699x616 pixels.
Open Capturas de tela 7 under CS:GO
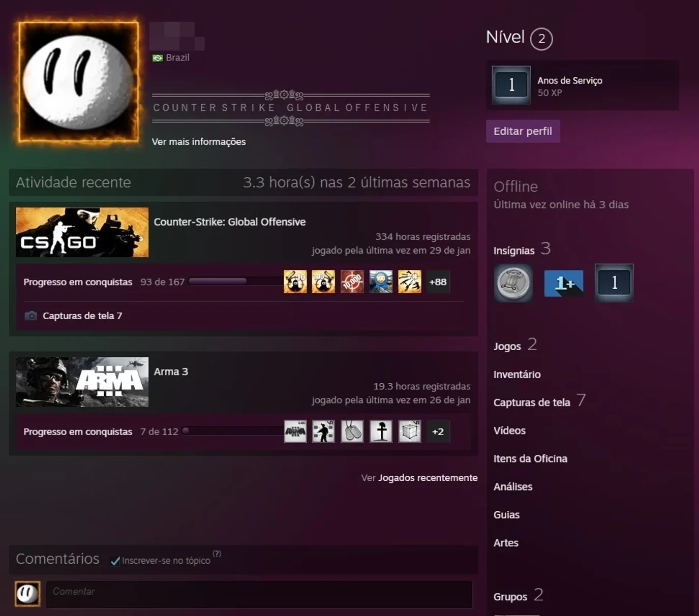pyautogui.click(x=82, y=316)
